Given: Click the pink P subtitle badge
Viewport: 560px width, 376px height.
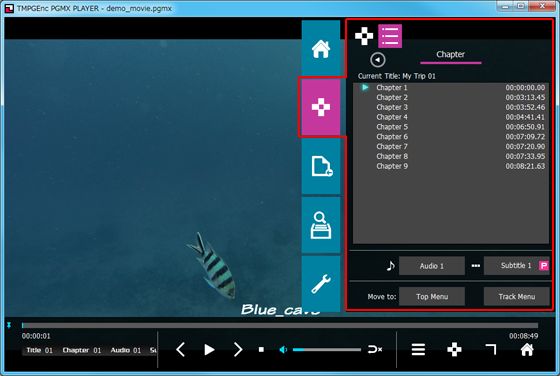Looking at the screenshot, I should [x=544, y=266].
